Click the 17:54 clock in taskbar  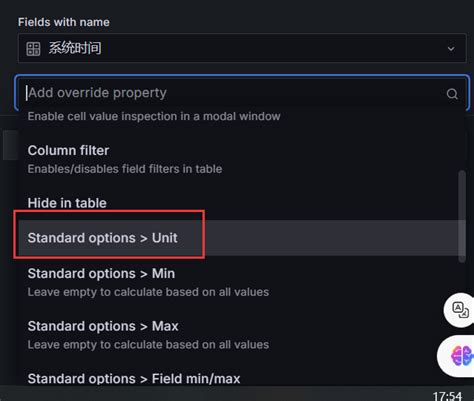coord(447,396)
